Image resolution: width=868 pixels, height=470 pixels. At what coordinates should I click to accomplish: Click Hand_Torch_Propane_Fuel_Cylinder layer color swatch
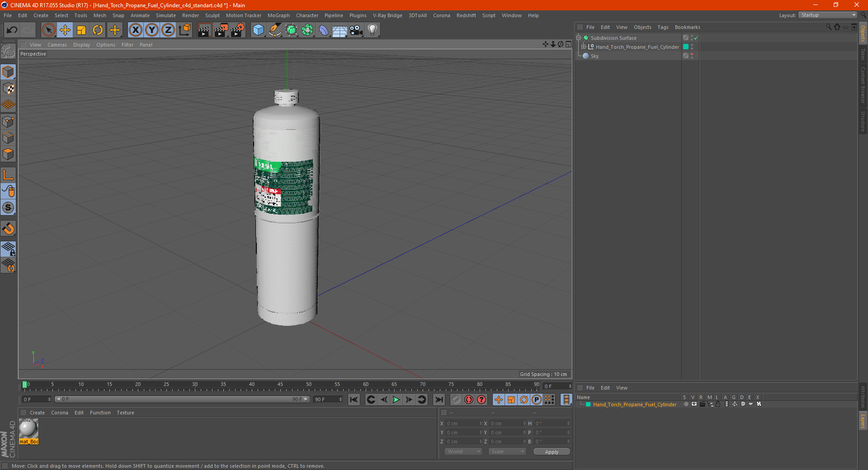click(x=686, y=47)
